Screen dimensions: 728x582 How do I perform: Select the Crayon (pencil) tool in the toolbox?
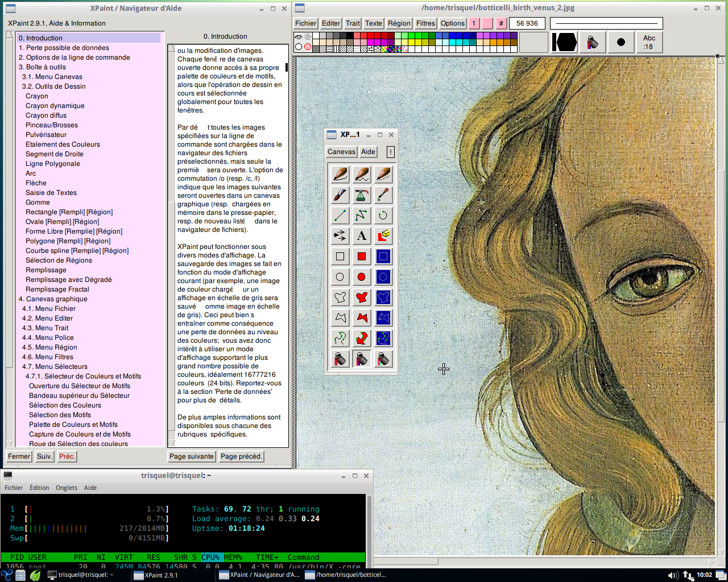[340, 174]
